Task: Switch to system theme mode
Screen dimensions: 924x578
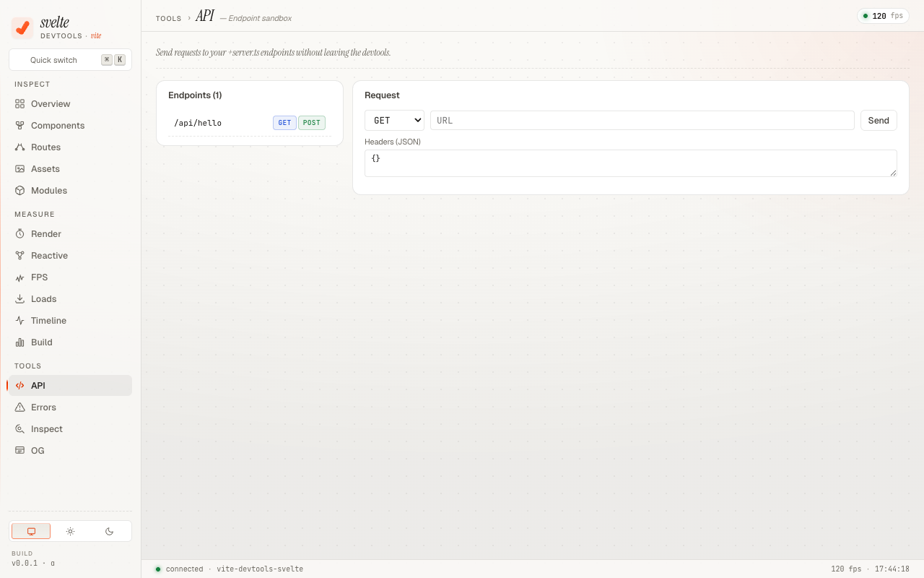Action: point(31,531)
